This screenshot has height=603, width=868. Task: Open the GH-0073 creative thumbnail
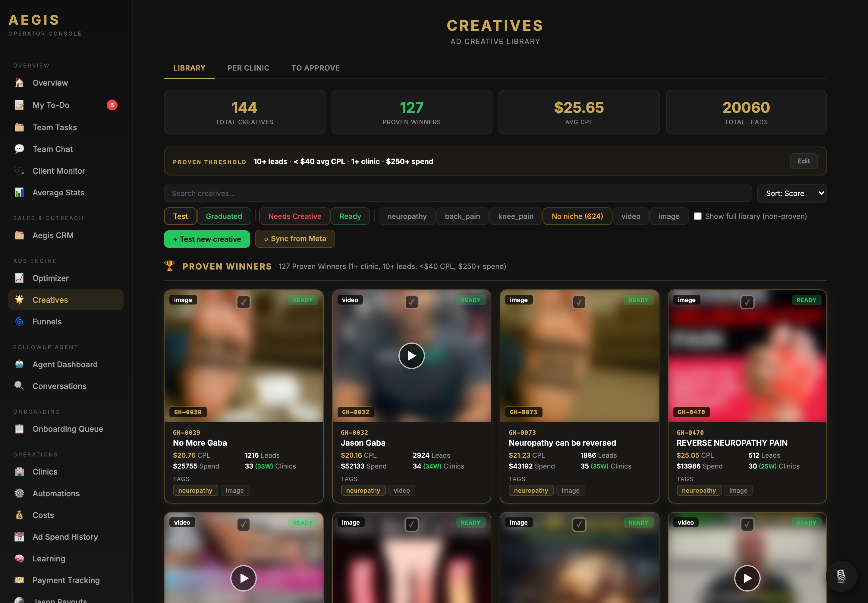coord(579,356)
